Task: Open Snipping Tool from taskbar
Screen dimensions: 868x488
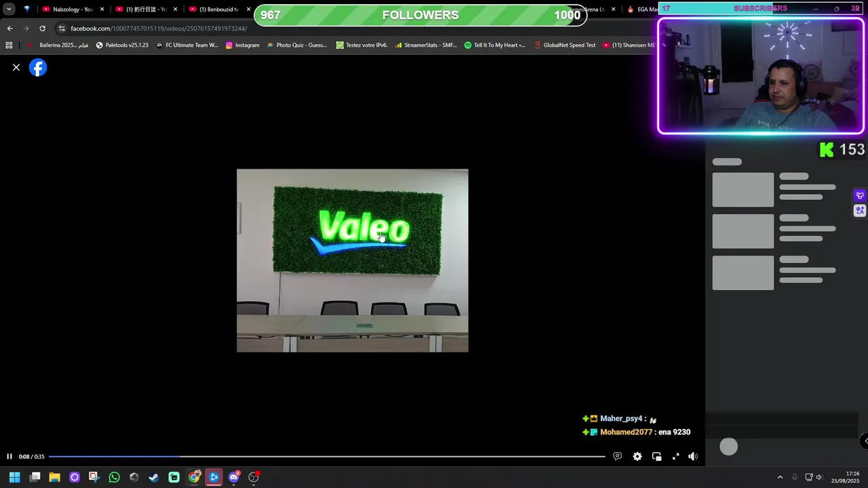Action: [x=94, y=477]
